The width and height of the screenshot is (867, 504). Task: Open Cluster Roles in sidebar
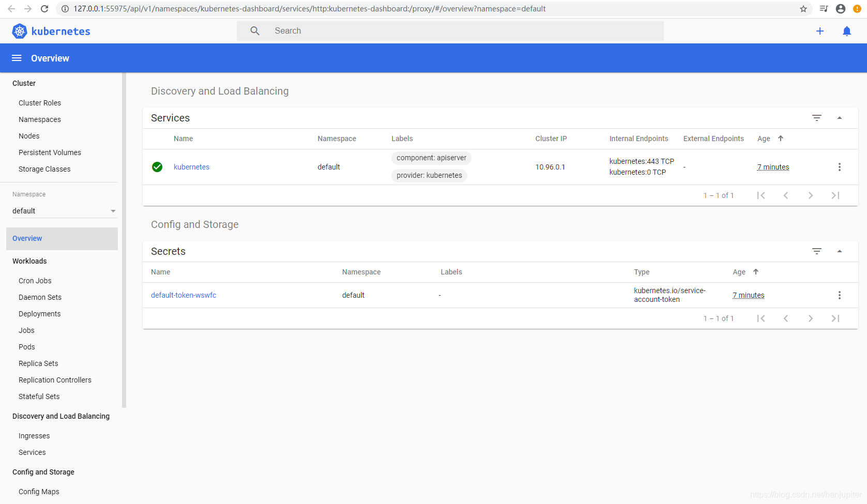coord(40,103)
